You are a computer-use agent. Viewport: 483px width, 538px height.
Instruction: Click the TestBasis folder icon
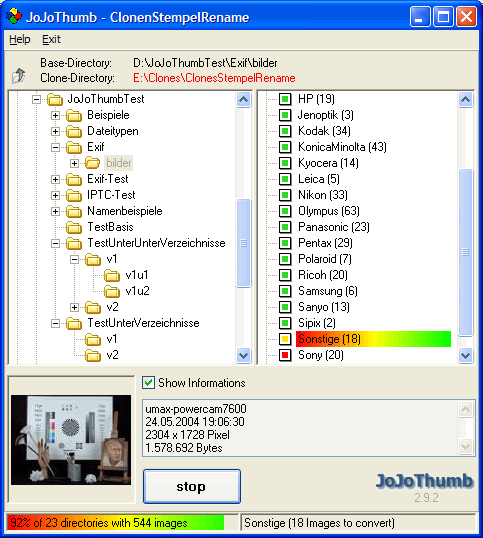tap(74, 227)
